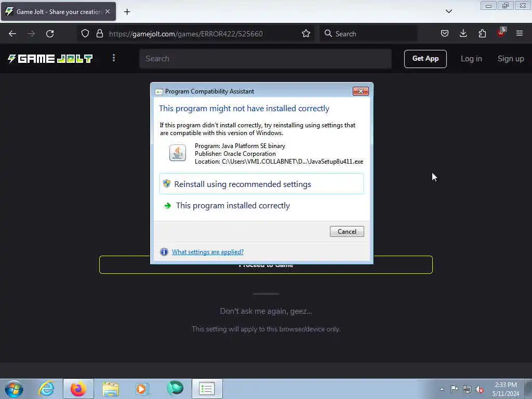Screen dimensions: 532x399
Task: Open Windows Explorer folder on taskbar
Action: coord(111,389)
